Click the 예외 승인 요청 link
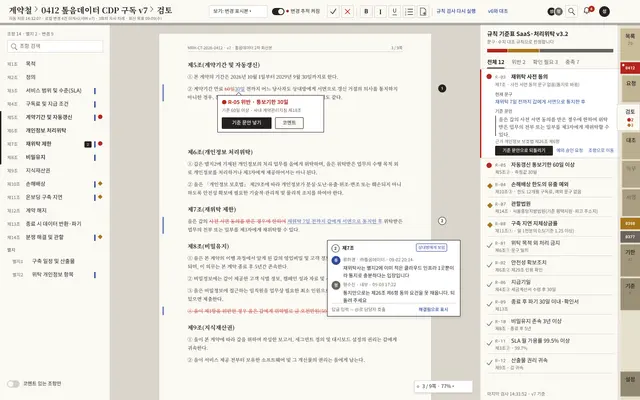 click(569, 150)
